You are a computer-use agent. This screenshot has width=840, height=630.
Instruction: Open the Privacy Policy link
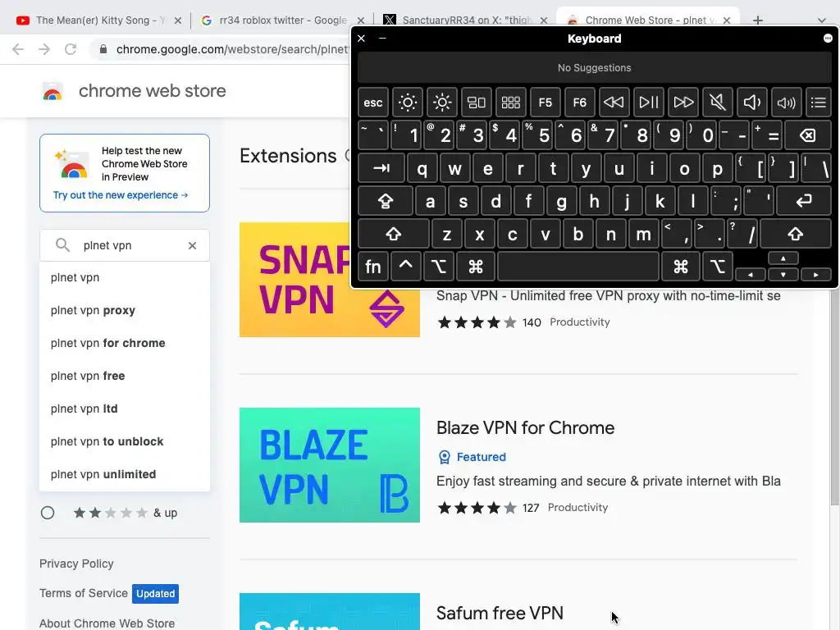click(76, 564)
